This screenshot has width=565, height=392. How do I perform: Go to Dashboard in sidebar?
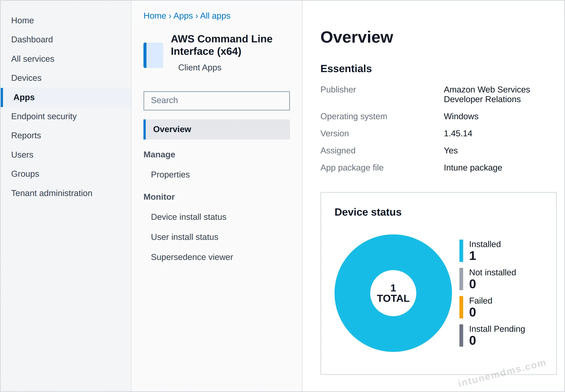(32, 39)
